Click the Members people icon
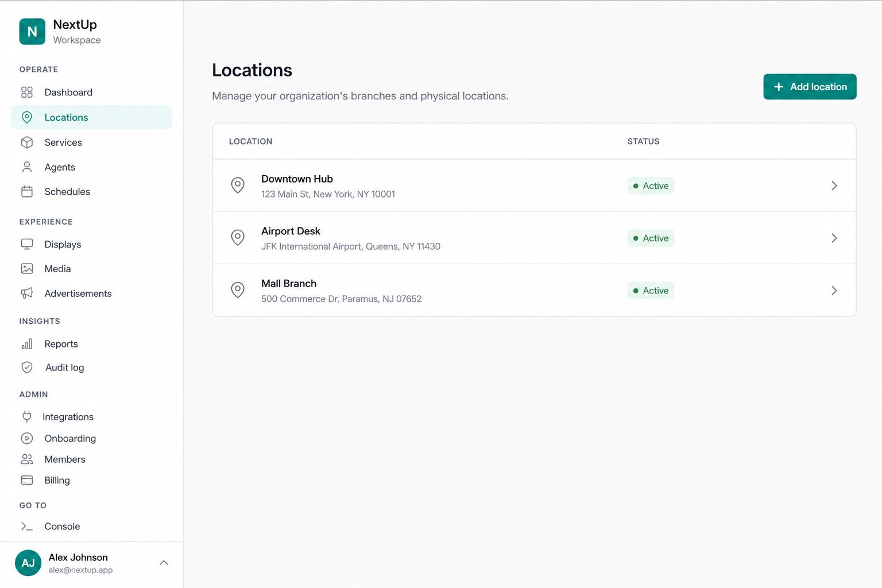This screenshot has width=882, height=588. tap(27, 459)
